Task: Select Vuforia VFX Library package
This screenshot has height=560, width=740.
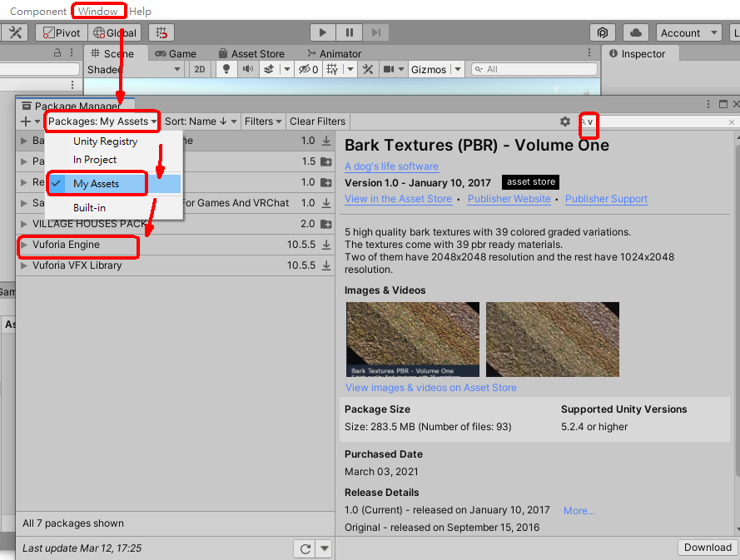Action: [175, 265]
